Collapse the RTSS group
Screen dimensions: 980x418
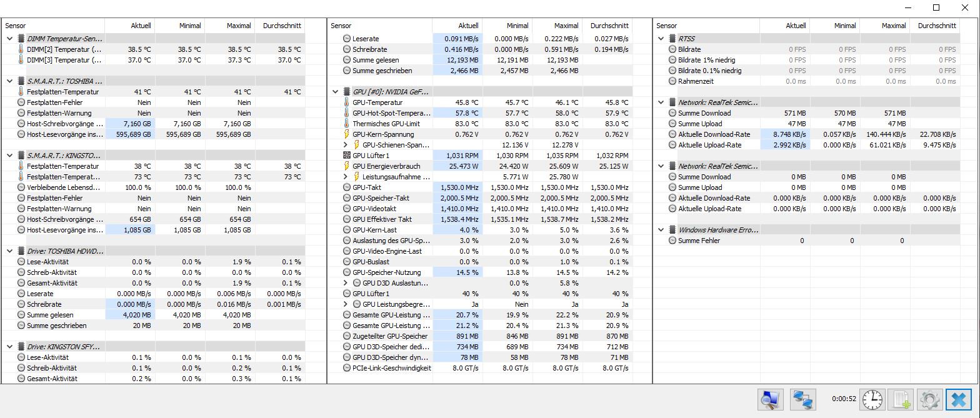pyautogui.click(x=662, y=39)
